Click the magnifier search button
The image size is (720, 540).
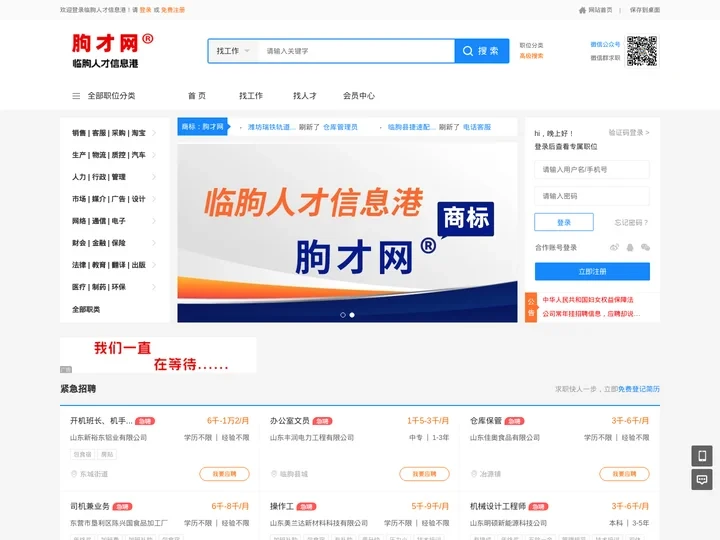(x=481, y=51)
